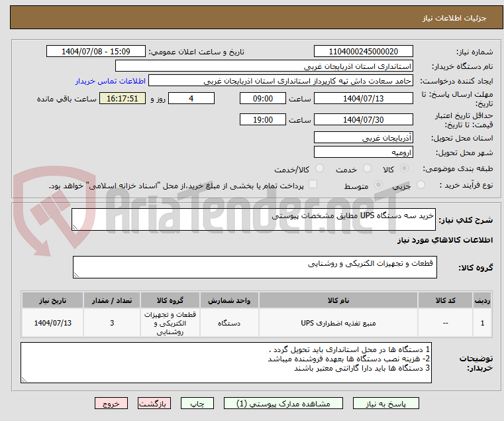Click the شرح کلی نیاز description textarea

[x=253, y=219]
